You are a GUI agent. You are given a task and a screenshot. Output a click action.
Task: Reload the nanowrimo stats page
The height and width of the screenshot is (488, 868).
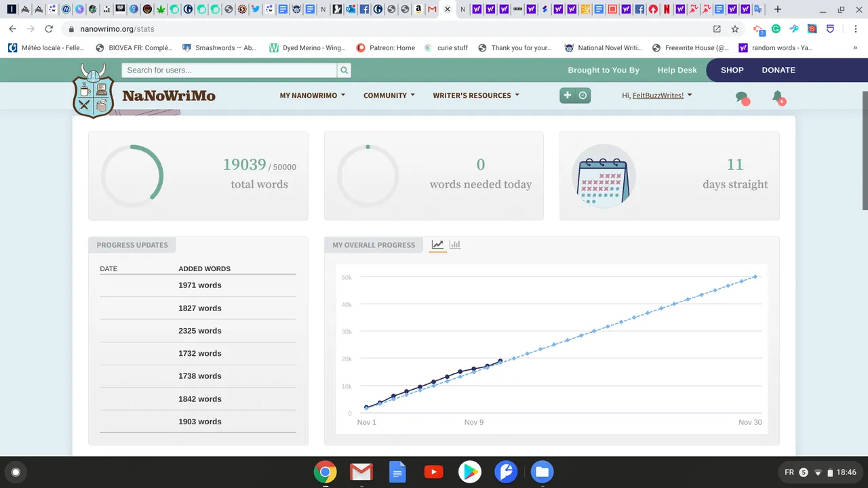click(49, 29)
